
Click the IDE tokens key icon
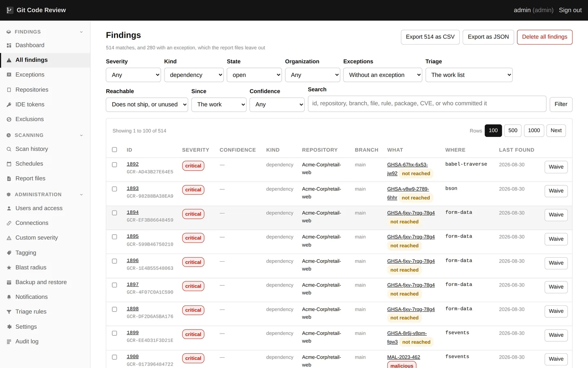click(9, 105)
